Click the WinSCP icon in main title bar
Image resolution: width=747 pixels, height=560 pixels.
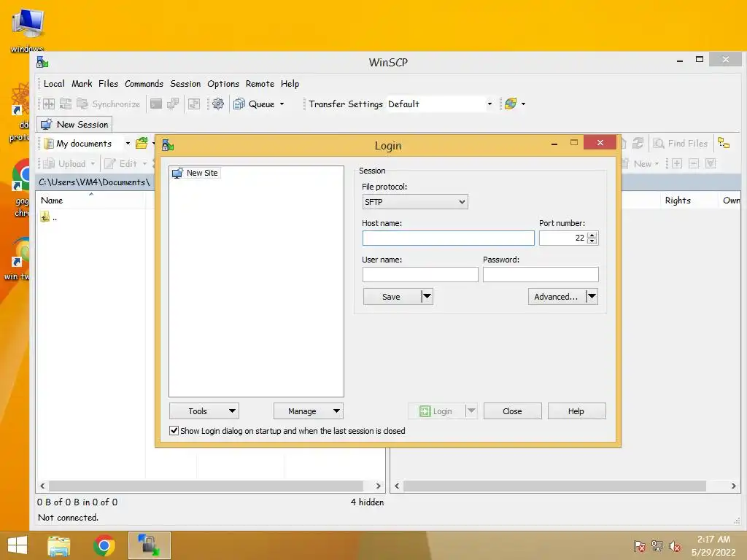pos(42,62)
